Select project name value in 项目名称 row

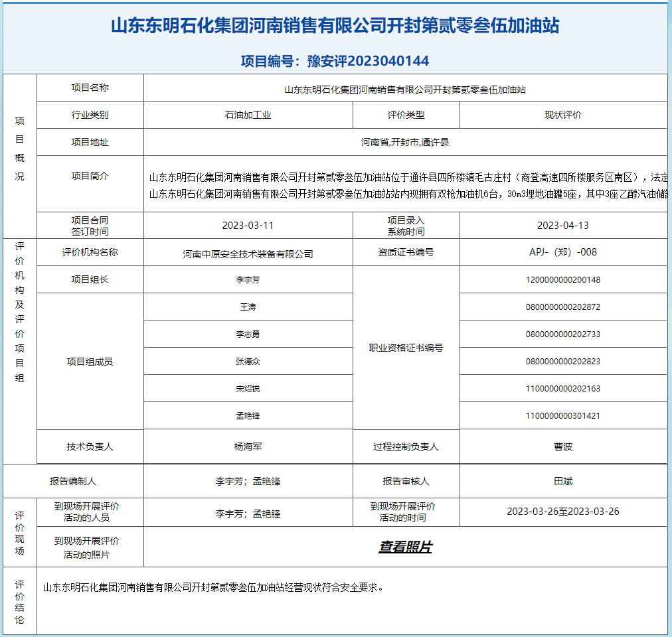pyautogui.click(x=405, y=90)
